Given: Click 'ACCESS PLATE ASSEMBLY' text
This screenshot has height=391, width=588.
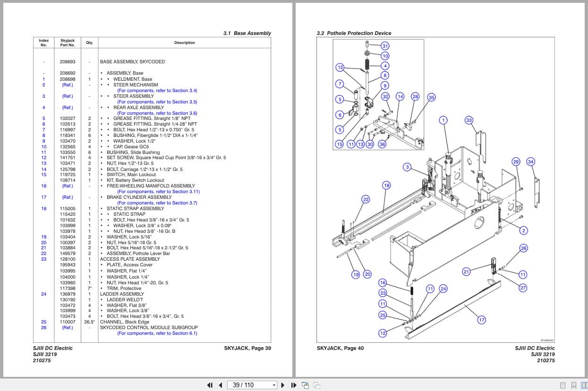Looking at the screenshot, I should [130, 259].
